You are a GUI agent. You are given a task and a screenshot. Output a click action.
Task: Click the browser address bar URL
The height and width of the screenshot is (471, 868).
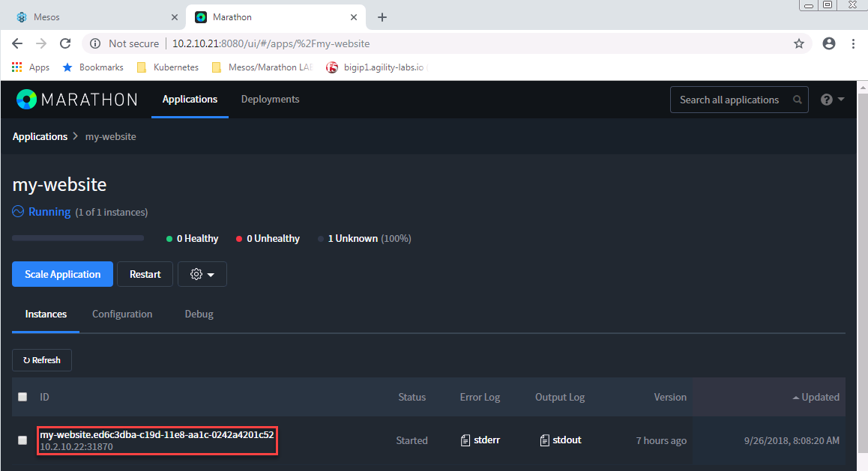(271, 43)
